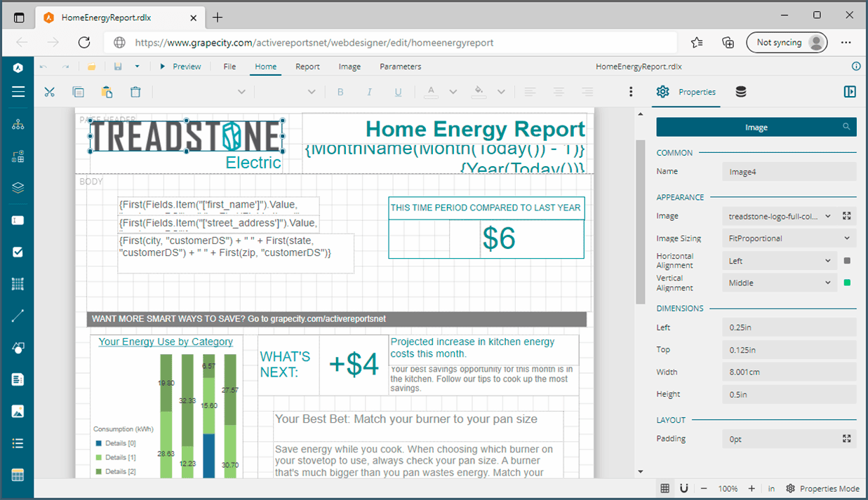Image resolution: width=868 pixels, height=500 pixels.
Task: Zoom out with the minus button
Action: 704,488
